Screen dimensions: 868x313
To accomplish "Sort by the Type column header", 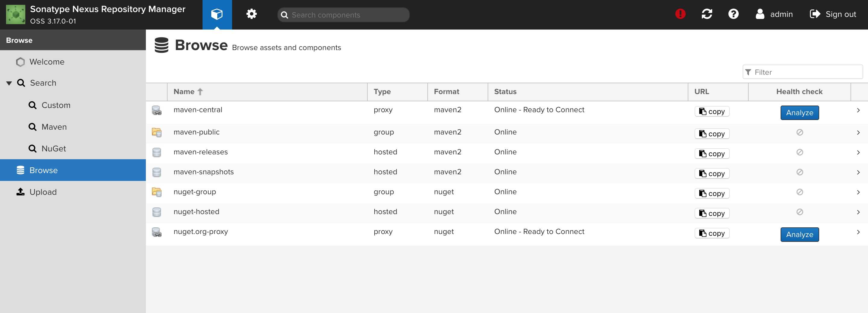I will tap(398, 91).
